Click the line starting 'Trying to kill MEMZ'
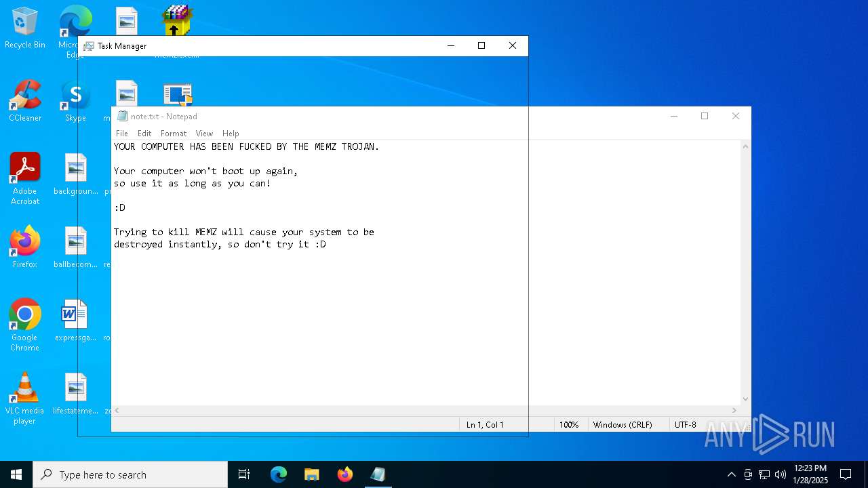This screenshot has height=488, width=868. pos(244,232)
